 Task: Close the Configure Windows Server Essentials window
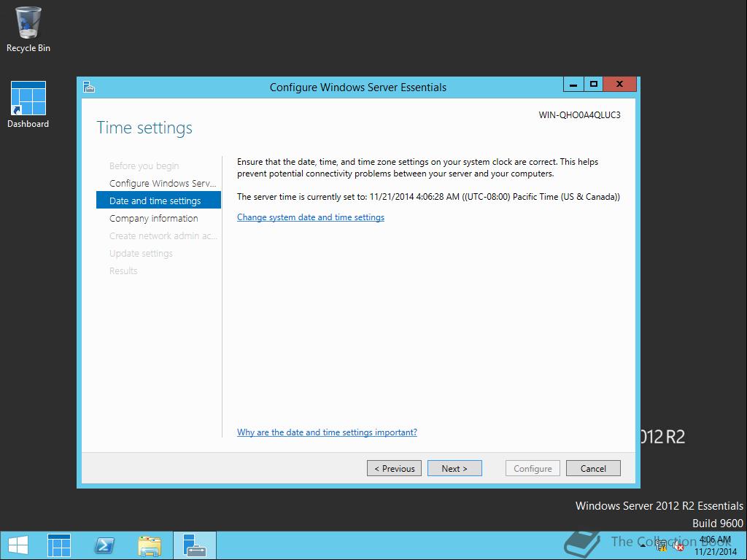pos(619,85)
